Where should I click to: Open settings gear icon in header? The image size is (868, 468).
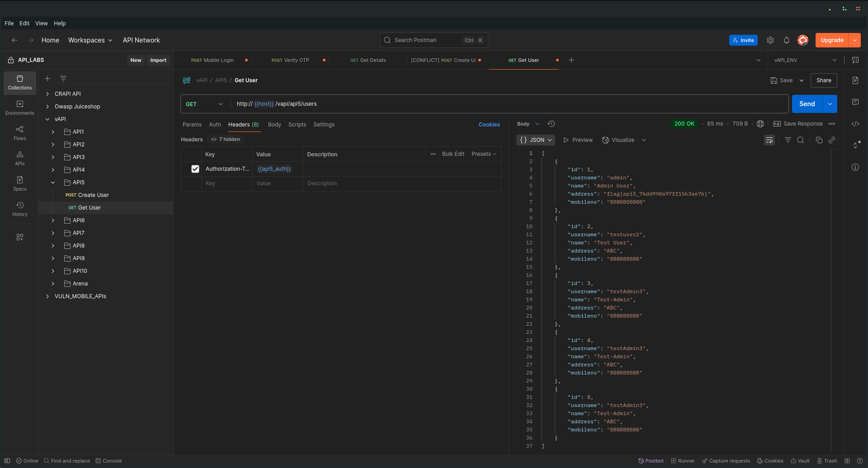coord(770,40)
